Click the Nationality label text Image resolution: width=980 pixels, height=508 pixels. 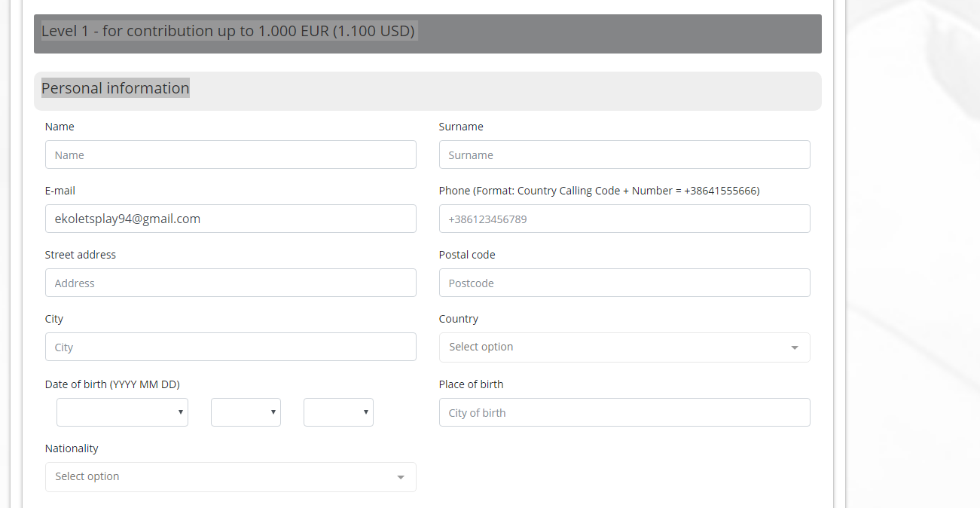[72, 448]
